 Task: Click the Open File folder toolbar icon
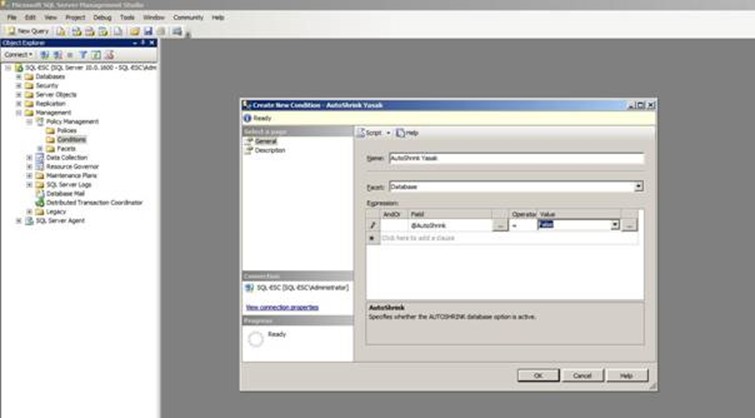point(134,31)
